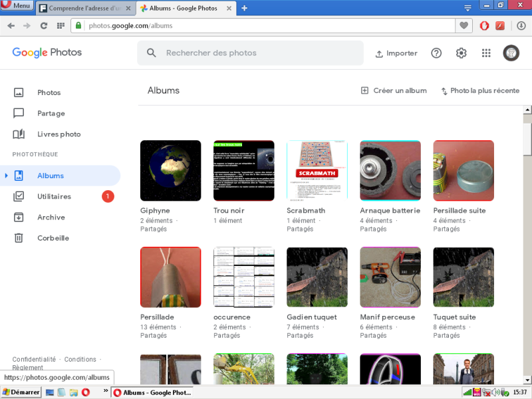Go back to previous page
The width and height of the screenshot is (532, 399).
[x=11, y=26]
